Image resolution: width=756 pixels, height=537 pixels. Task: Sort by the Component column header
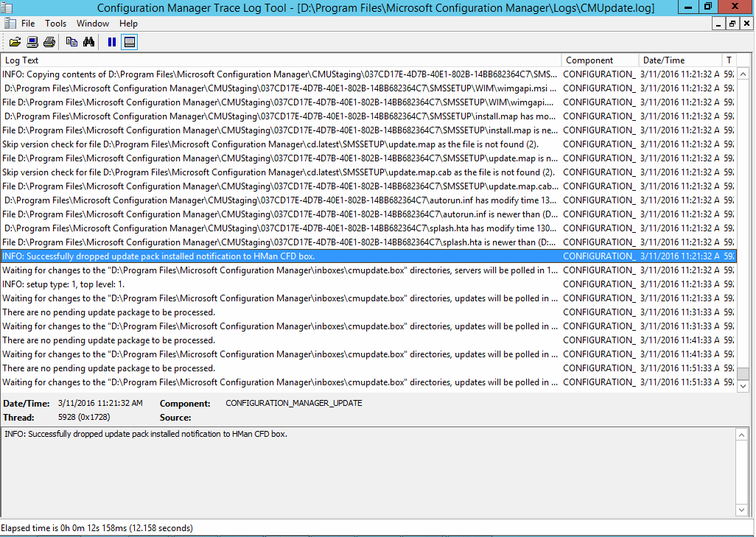pos(600,60)
